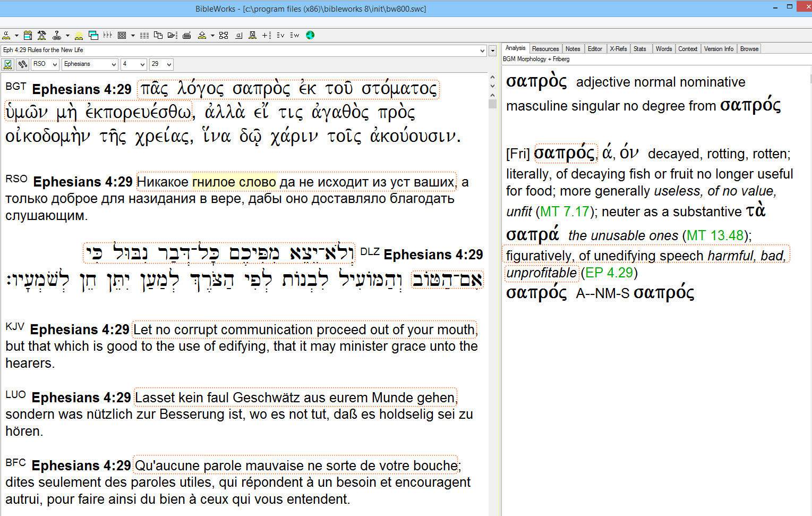Click the list 'w' word icon
This screenshot has width=812, height=516.
295,35
